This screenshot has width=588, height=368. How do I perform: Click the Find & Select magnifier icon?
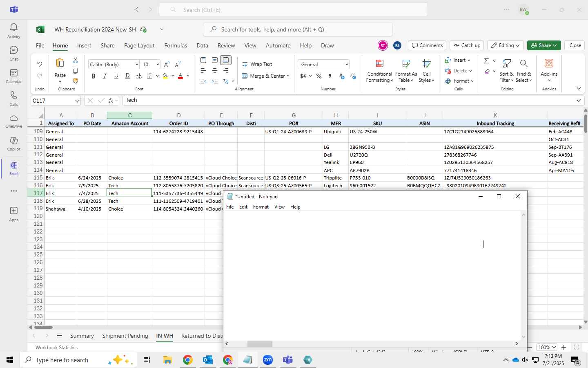(523, 64)
